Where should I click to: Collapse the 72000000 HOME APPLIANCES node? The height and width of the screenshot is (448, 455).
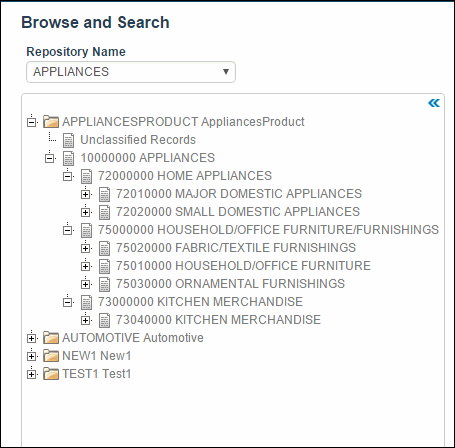pyautogui.click(x=68, y=176)
